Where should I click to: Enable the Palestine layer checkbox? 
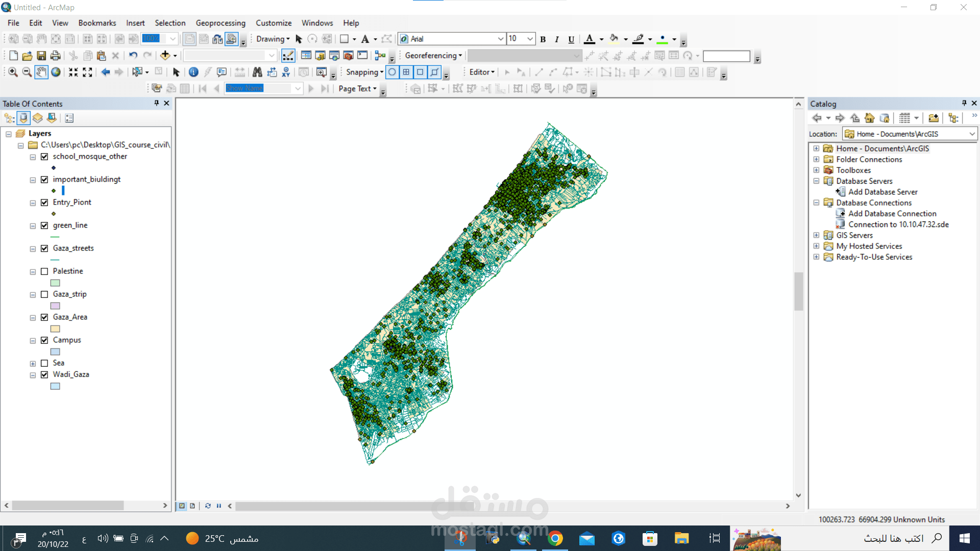pyautogui.click(x=44, y=271)
